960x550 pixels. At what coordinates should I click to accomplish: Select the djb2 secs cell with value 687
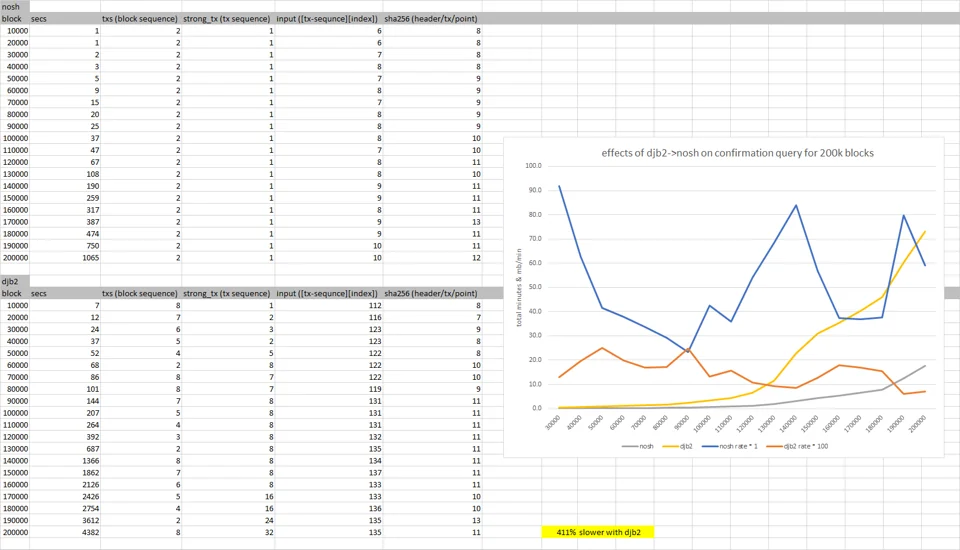pyautogui.click(x=65, y=449)
